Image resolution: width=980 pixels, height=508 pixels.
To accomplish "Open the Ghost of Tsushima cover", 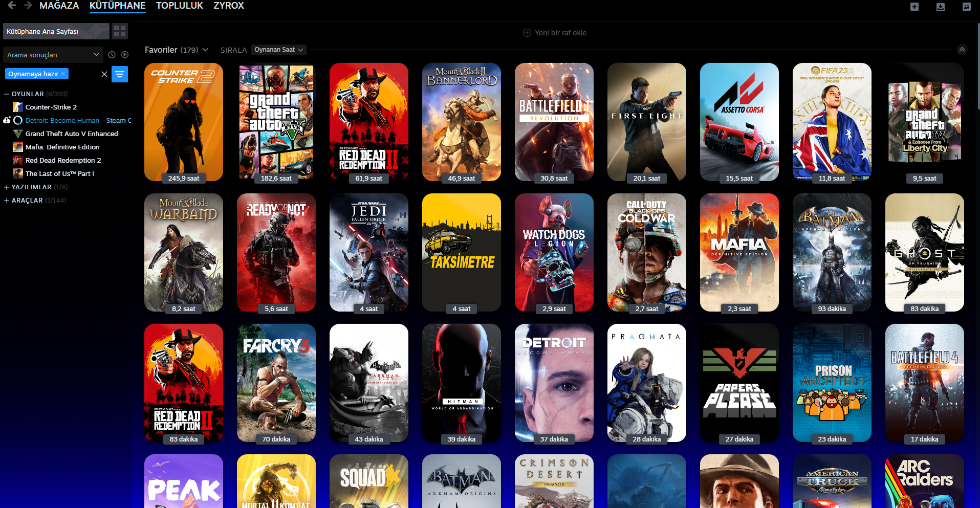I will (925, 252).
